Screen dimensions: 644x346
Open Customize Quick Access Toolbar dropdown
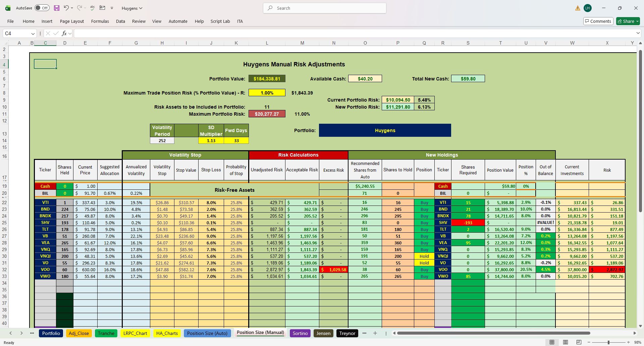tap(112, 8)
